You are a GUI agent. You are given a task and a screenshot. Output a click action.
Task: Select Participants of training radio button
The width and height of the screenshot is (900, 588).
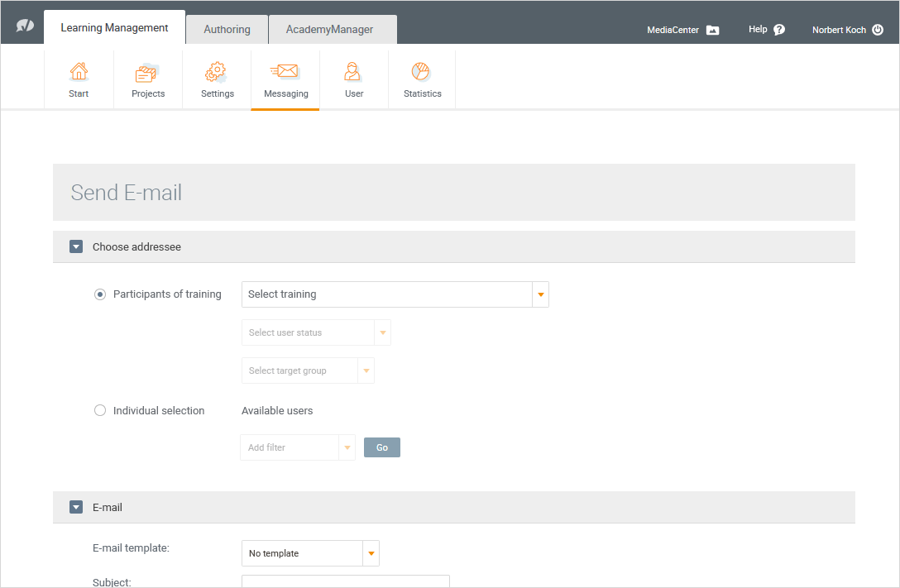100,294
